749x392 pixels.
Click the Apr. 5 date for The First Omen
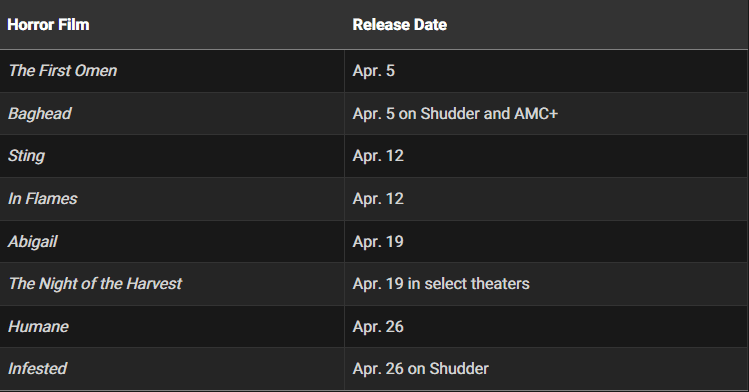[x=374, y=71]
